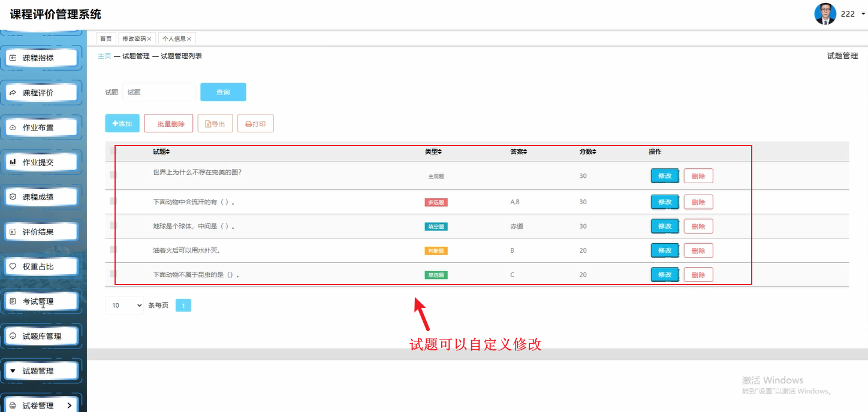Click 删除 for 下面动物不属于昆虫的是
868x412 pixels.
(x=698, y=275)
